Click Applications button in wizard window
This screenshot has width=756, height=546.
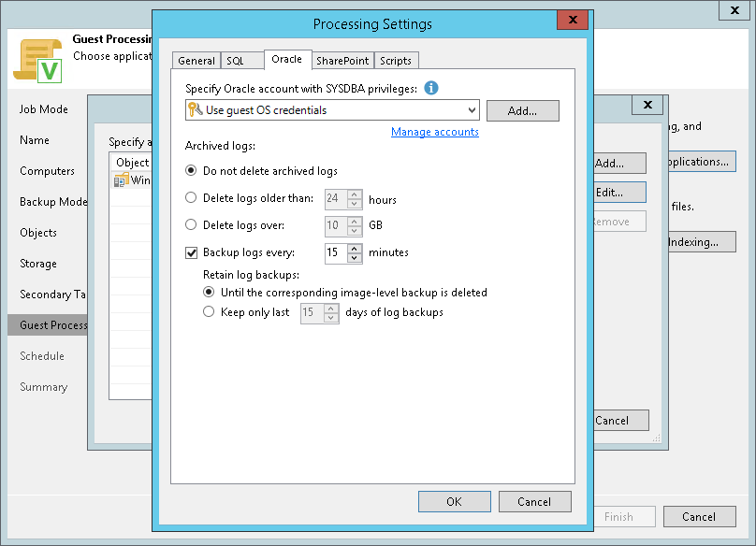coord(702,162)
